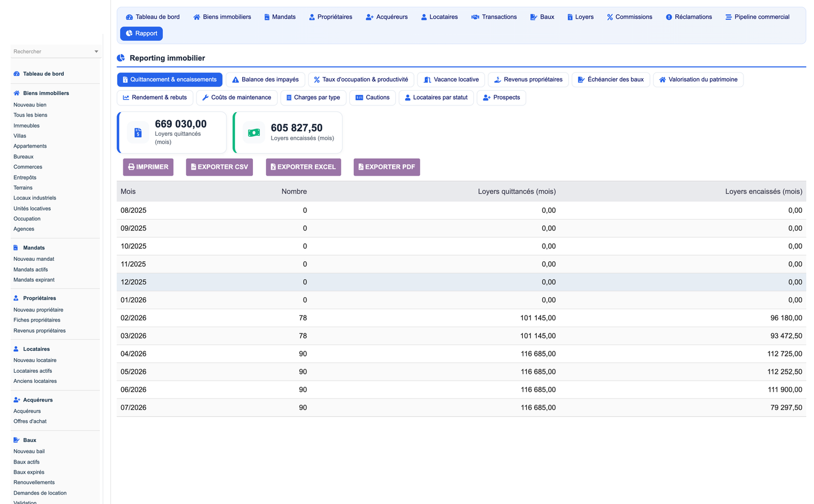Open Revenus propriétaires report tab
814x504 pixels.
pyautogui.click(x=528, y=80)
